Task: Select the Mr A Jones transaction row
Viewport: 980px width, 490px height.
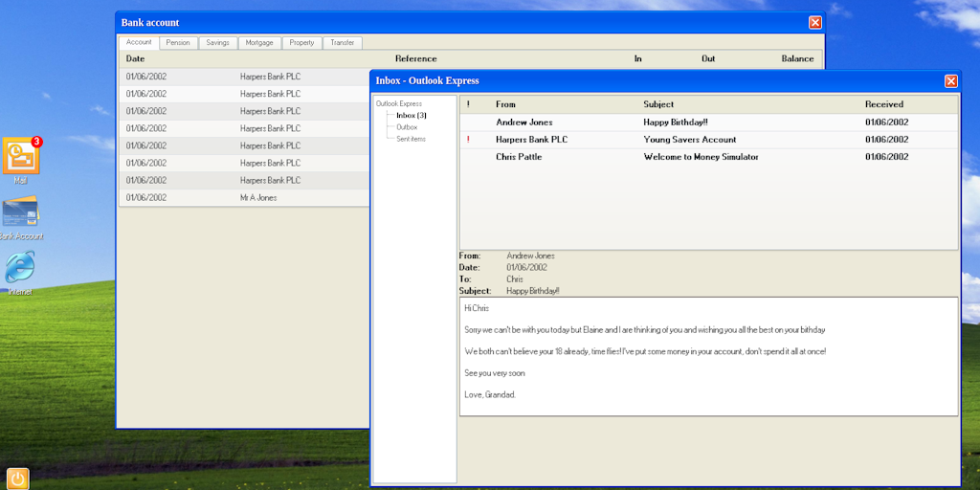Action: pos(244,197)
